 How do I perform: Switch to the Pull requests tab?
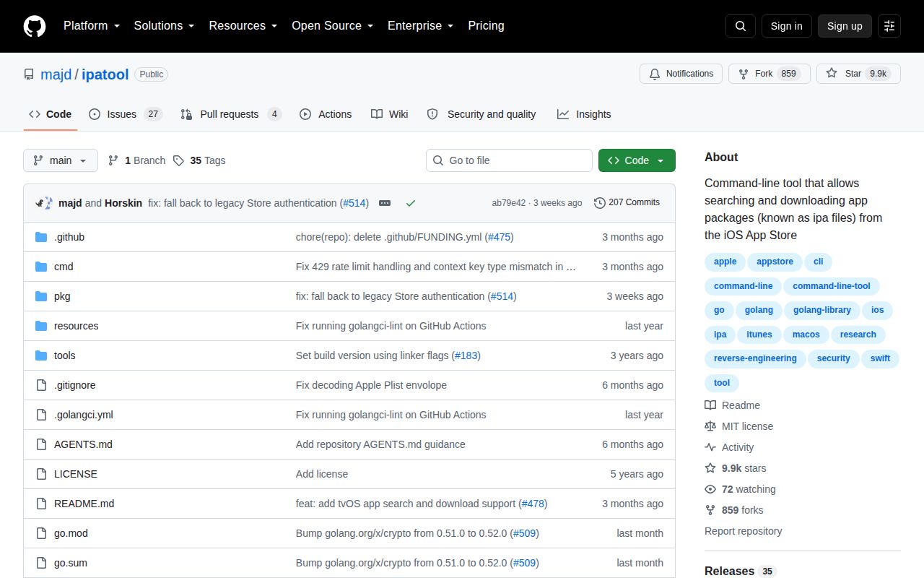coord(231,114)
